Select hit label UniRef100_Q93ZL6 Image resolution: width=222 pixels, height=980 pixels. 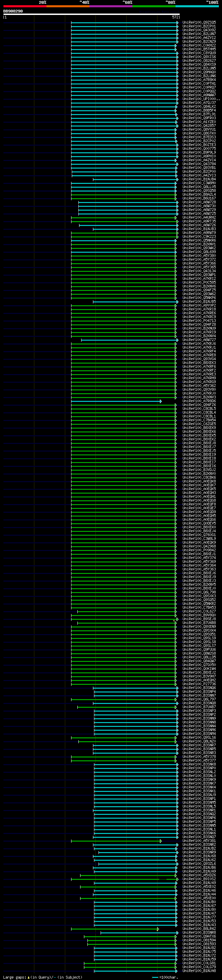[x=199, y=864]
